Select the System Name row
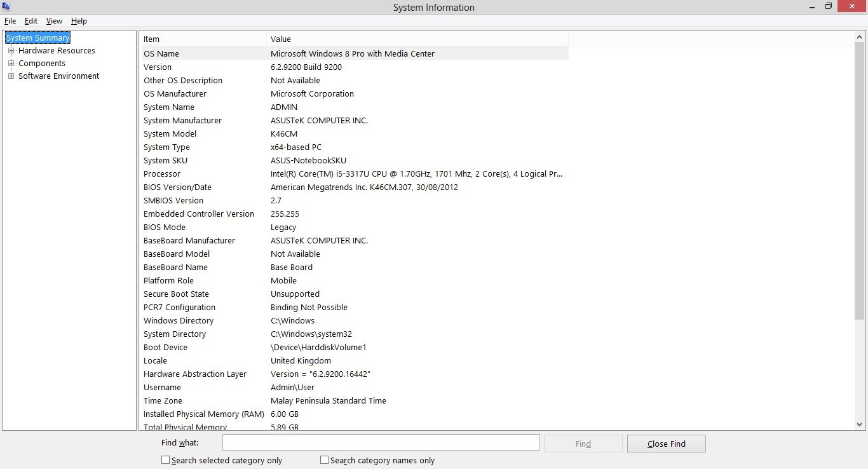Screen dimensions: 868x469 click(354, 107)
